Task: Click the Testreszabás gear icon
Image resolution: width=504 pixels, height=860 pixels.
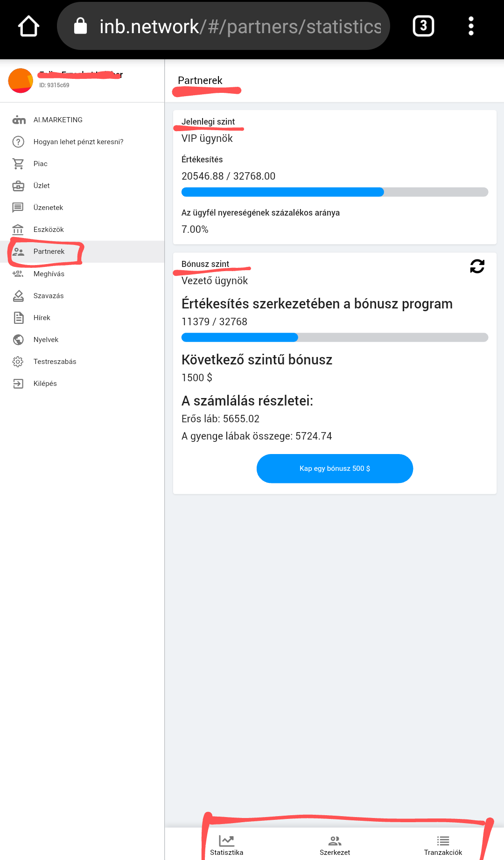Action: pyautogui.click(x=18, y=362)
